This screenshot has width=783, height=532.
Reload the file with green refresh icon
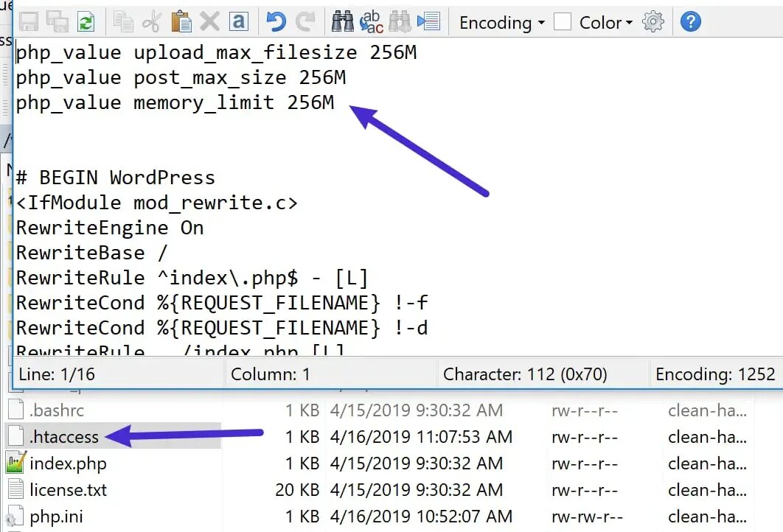coord(86,22)
